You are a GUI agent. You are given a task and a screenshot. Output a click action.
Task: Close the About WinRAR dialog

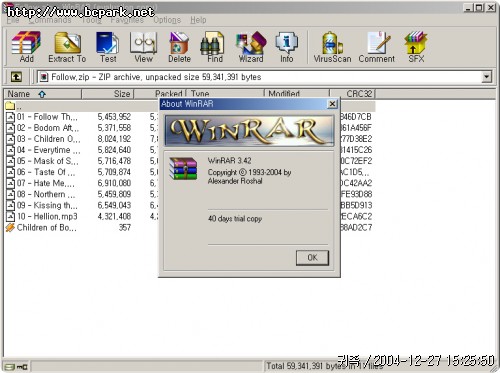tap(332, 104)
